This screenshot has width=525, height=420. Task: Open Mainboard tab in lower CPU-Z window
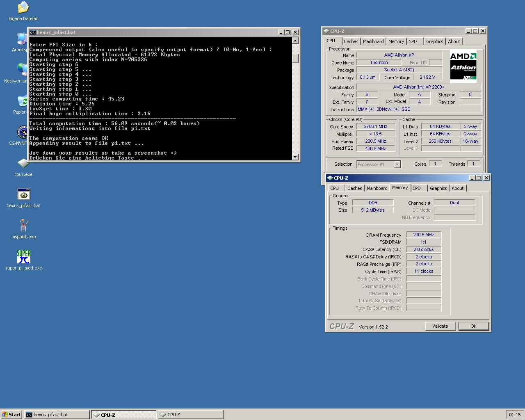tap(377, 188)
